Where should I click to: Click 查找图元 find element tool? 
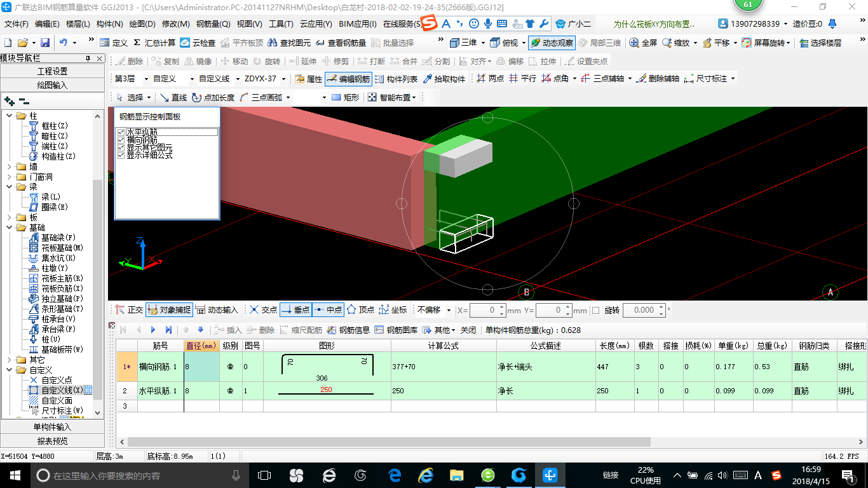point(290,43)
